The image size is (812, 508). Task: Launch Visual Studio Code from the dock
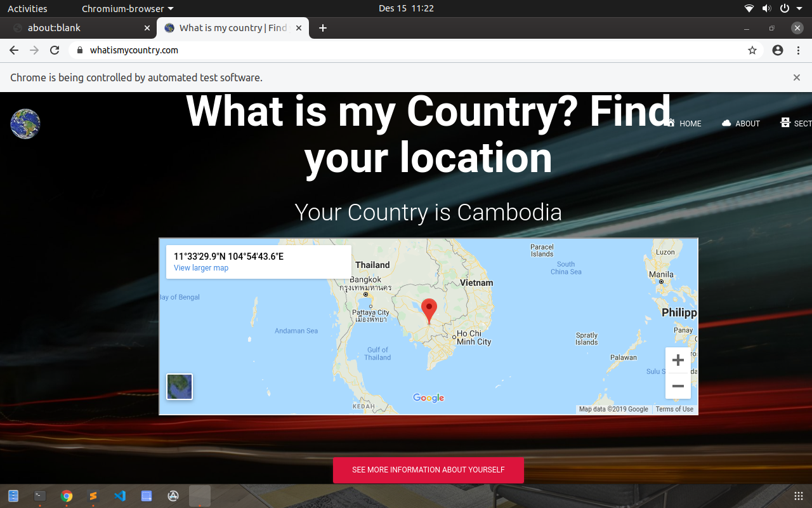click(120, 496)
